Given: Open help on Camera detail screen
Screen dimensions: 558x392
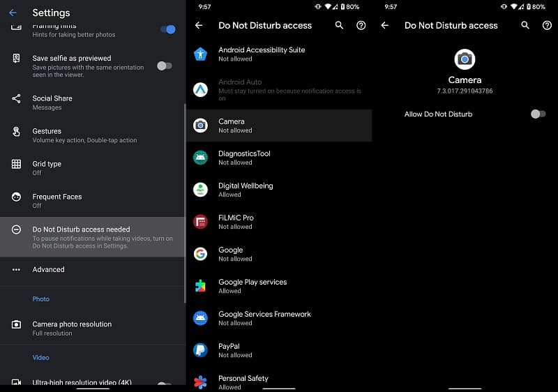Looking at the screenshot, I should [x=547, y=25].
